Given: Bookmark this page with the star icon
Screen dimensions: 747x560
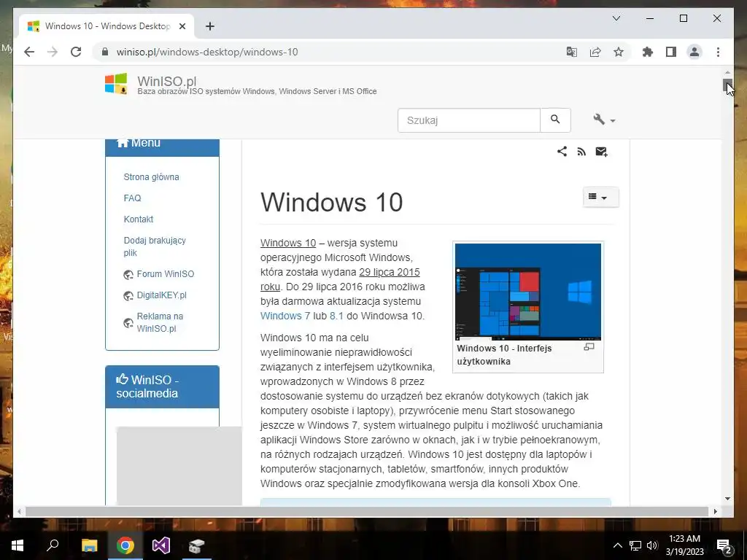Looking at the screenshot, I should click(x=619, y=52).
